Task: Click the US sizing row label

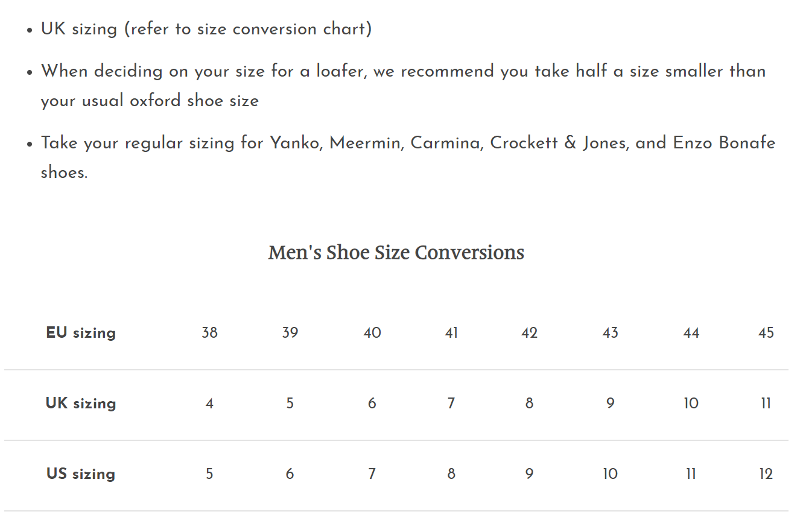Action: 80,474
